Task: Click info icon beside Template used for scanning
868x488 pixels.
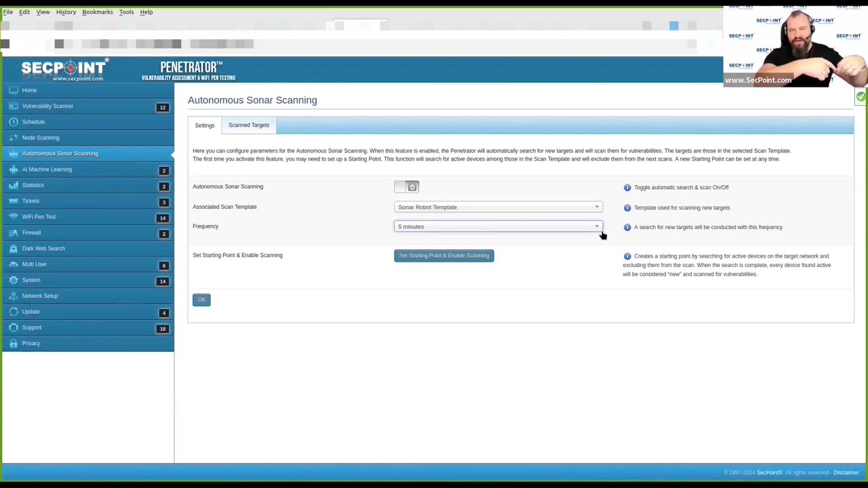Action: [627, 207]
